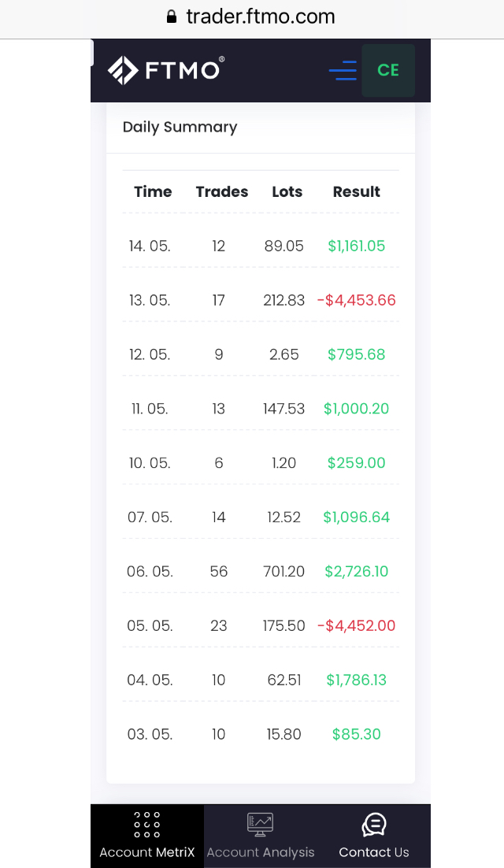Click the Time column header
504x868 pixels.
[153, 191]
